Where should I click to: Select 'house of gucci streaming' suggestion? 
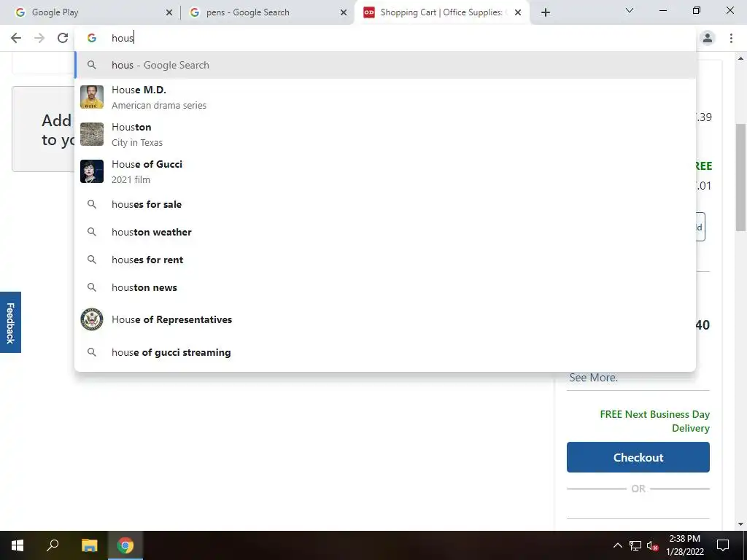click(385, 352)
